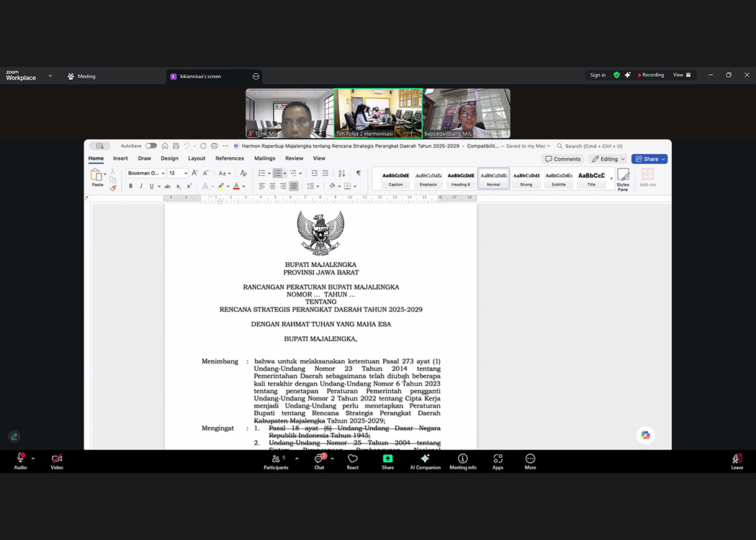Open AI Companion
The height and width of the screenshot is (540, 756).
[425, 459]
